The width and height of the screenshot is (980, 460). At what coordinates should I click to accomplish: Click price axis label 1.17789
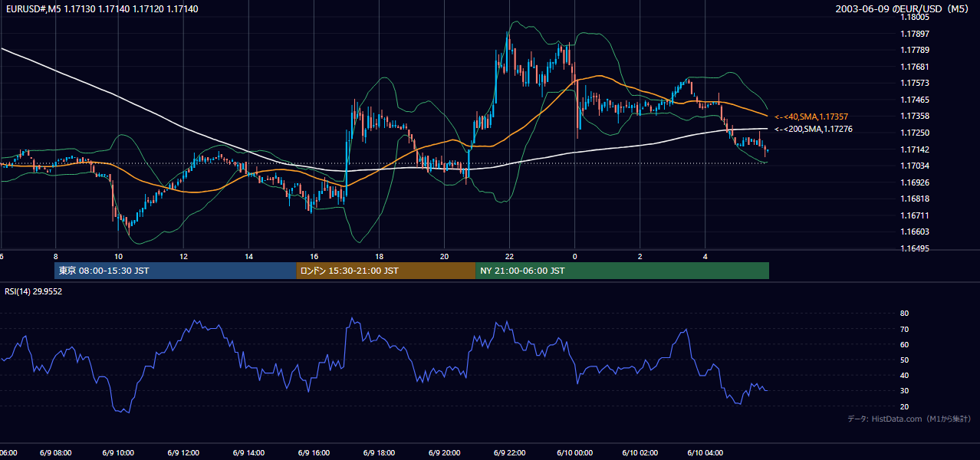(x=913, y=50)
